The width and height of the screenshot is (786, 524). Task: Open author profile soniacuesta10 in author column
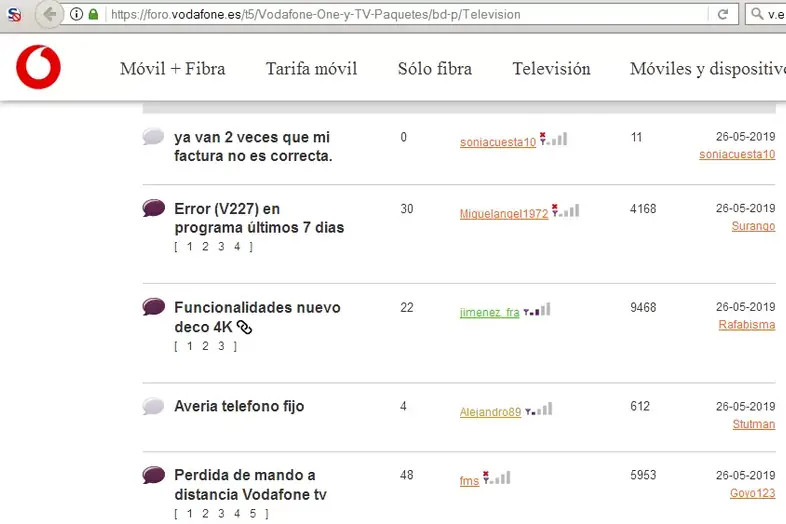(x=498, y=142)
